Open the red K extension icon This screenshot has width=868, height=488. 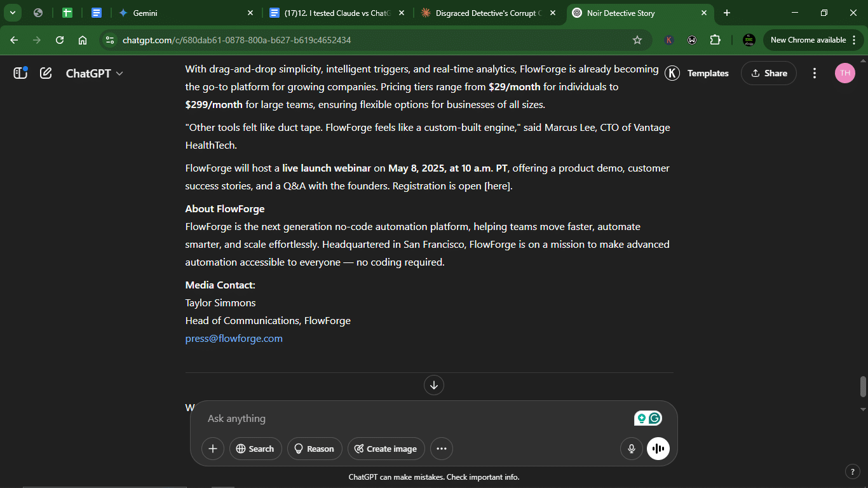click(669, 40)
